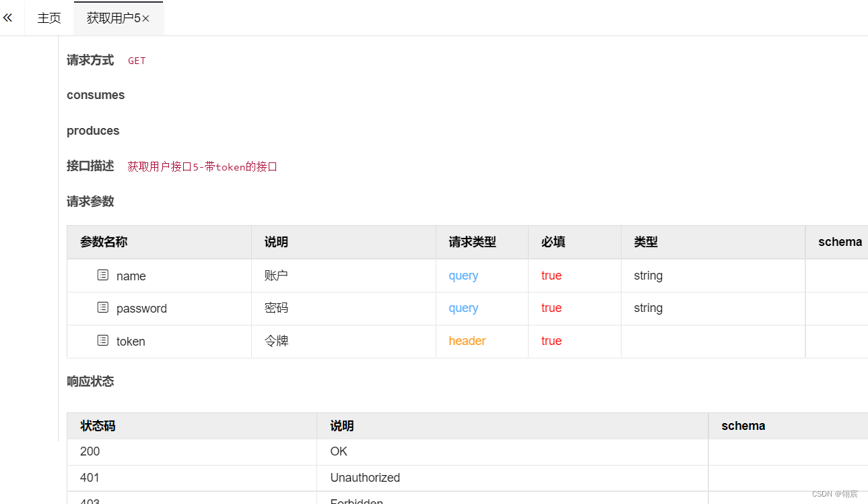Click the document icon beside password parameter

pyautogui.click(x=102, y=307)
